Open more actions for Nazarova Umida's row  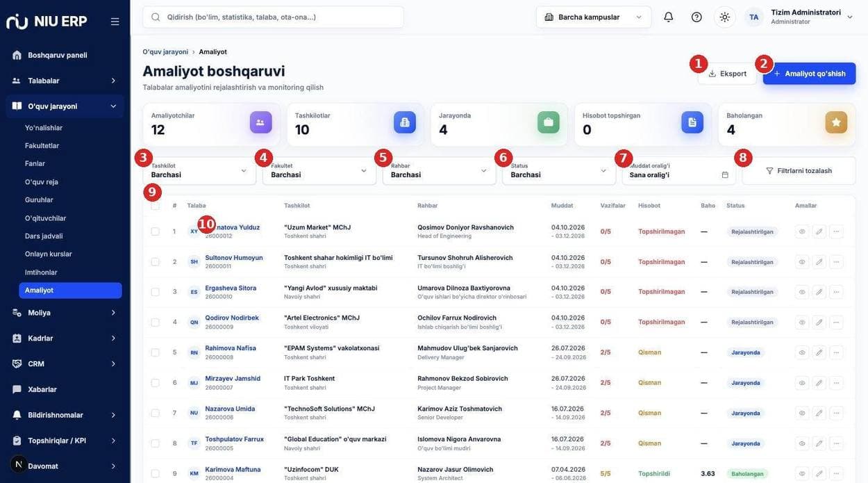836,413
